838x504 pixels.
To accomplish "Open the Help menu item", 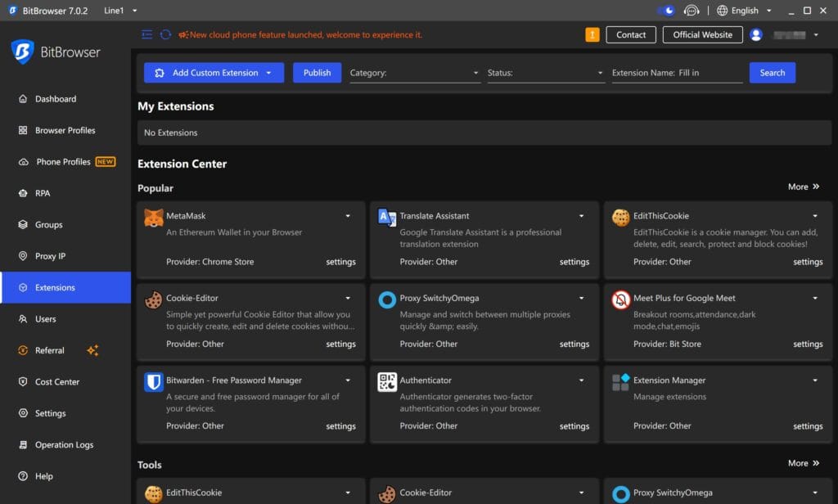I will pyautogui.click(x=65, y=475).
